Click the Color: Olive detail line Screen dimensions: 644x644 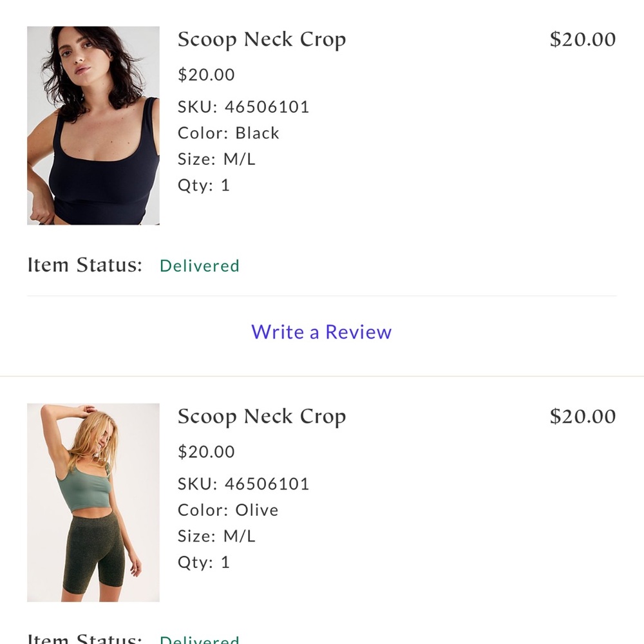[x=227, y=510]
